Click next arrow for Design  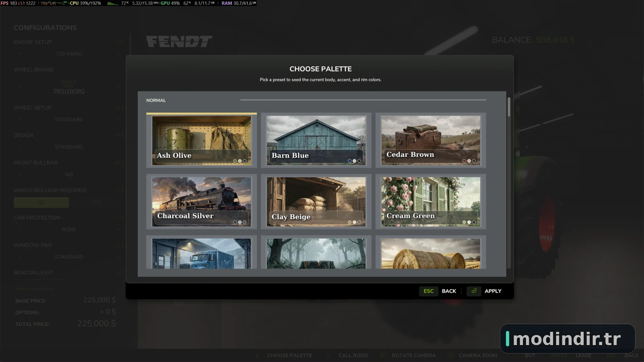click(x=119, y=147)
